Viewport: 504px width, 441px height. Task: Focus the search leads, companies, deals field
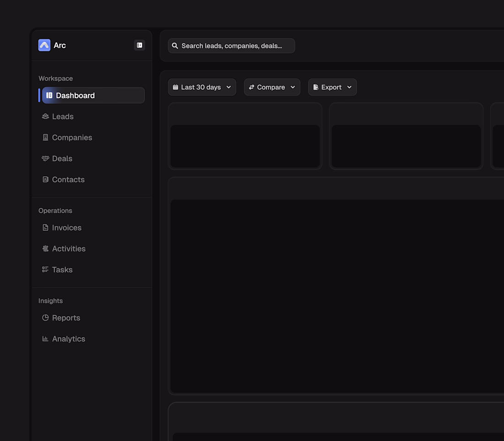pyautogui.click(x=231, y=46)
